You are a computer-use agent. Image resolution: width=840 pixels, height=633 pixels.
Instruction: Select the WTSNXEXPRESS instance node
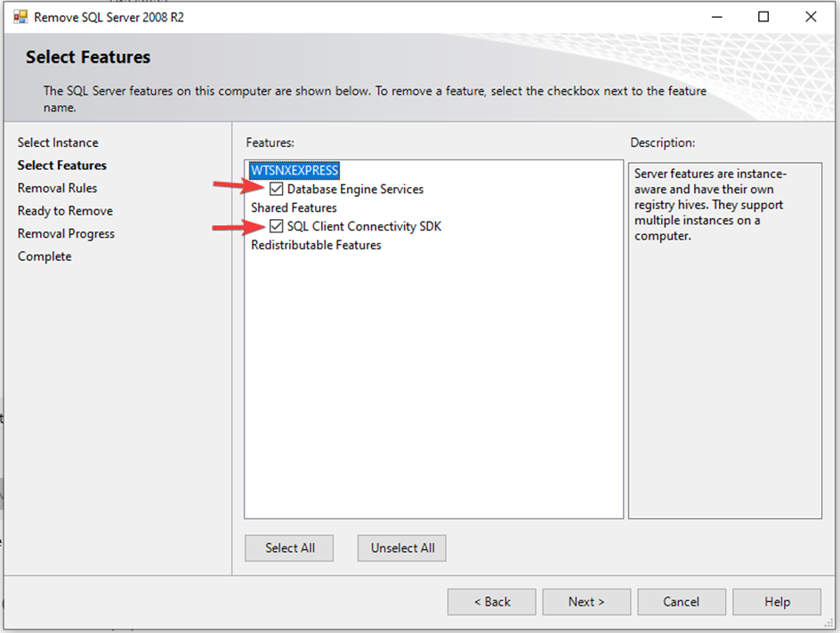(295, 170)
